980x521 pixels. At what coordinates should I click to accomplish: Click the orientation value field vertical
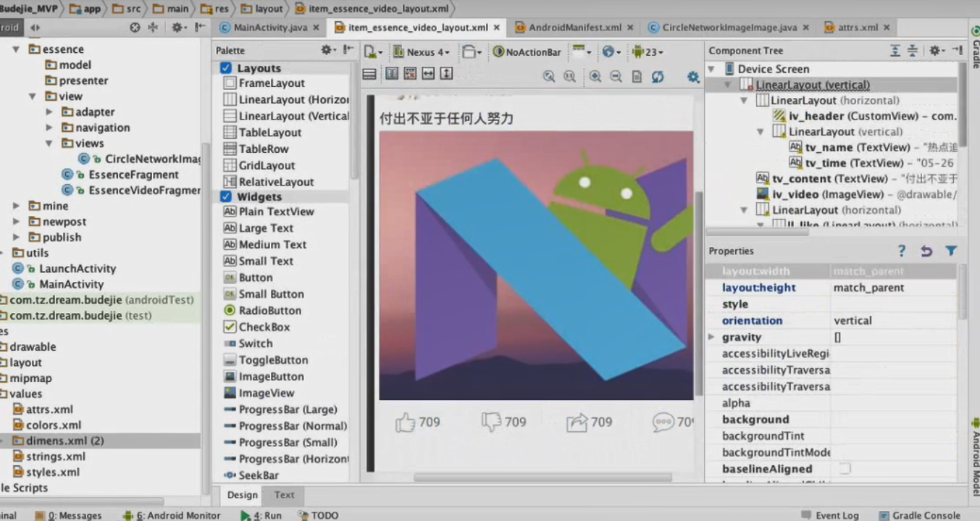tap(894, 320)
